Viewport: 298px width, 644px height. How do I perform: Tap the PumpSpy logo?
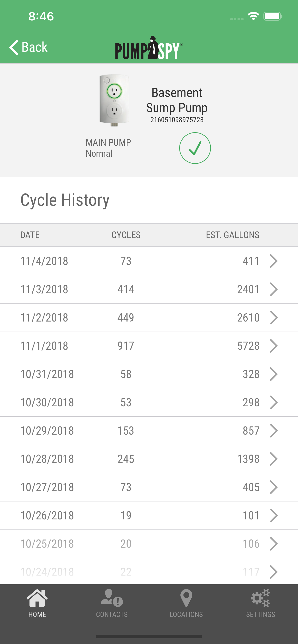(x=149, y=48)
